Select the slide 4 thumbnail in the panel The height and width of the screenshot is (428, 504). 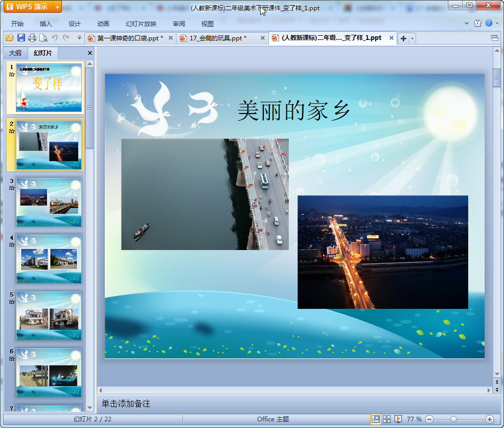tap(49, 259)
